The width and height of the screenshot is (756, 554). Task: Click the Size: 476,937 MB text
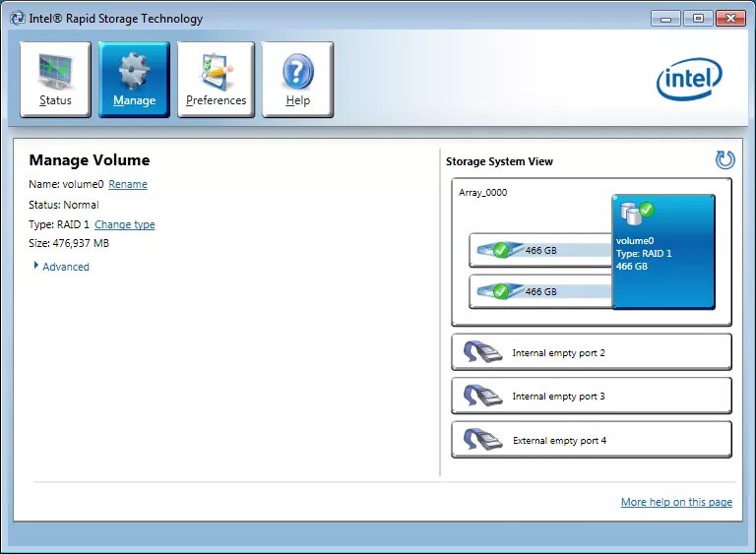point(69,243)
